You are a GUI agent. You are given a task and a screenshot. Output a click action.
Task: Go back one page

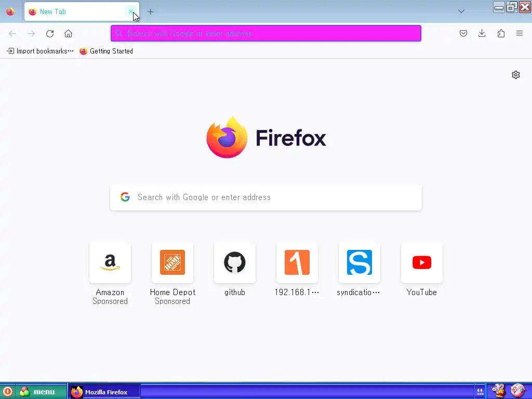click(x=12, y=33)
